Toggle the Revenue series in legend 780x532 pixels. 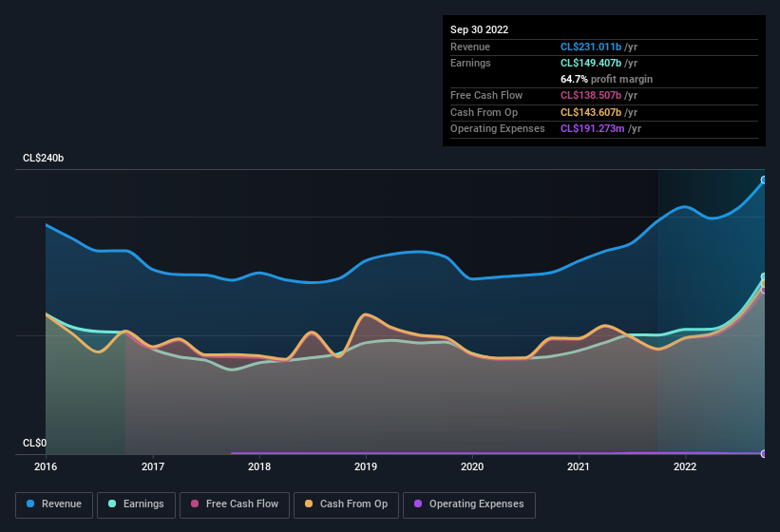(54, 504)
